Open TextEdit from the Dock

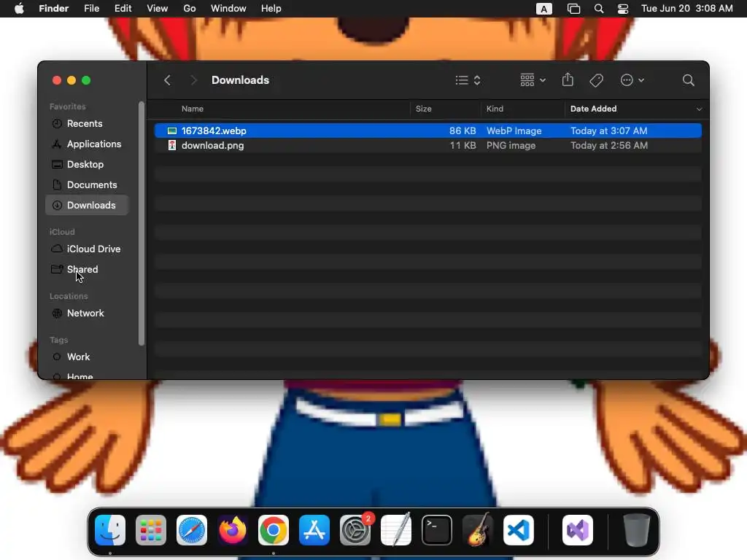(x=396, y=529)
